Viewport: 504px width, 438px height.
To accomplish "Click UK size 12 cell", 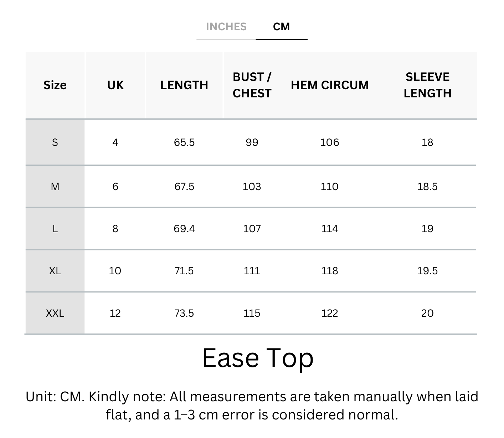I will click(x=115, y=313).
